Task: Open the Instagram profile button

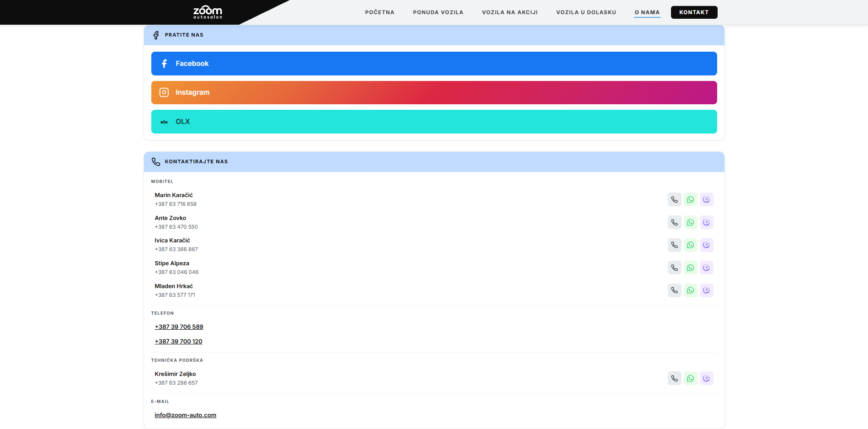Action: (434, 92)
